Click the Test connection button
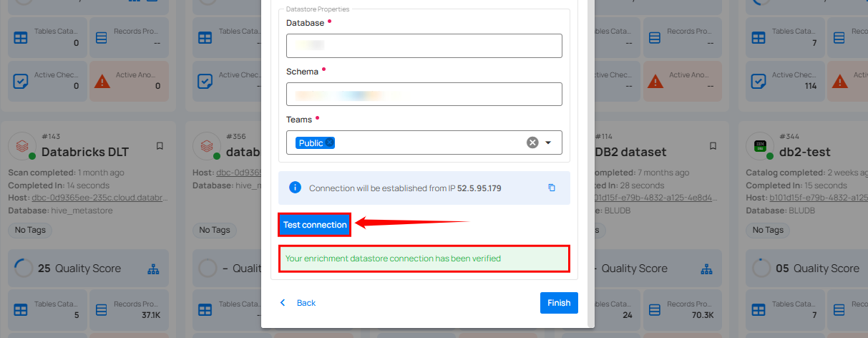Viewport: 868px width, 338px height. click(315, 225)
